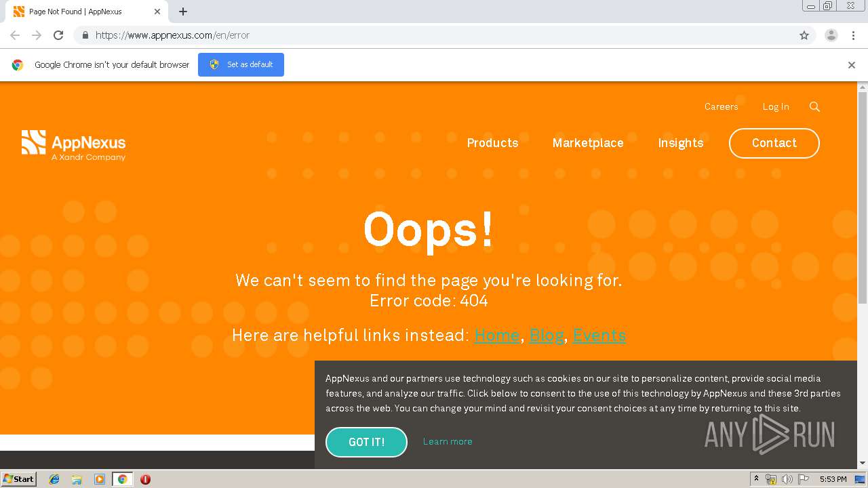
Task: Click the Contact button
Action: point(774,143)
